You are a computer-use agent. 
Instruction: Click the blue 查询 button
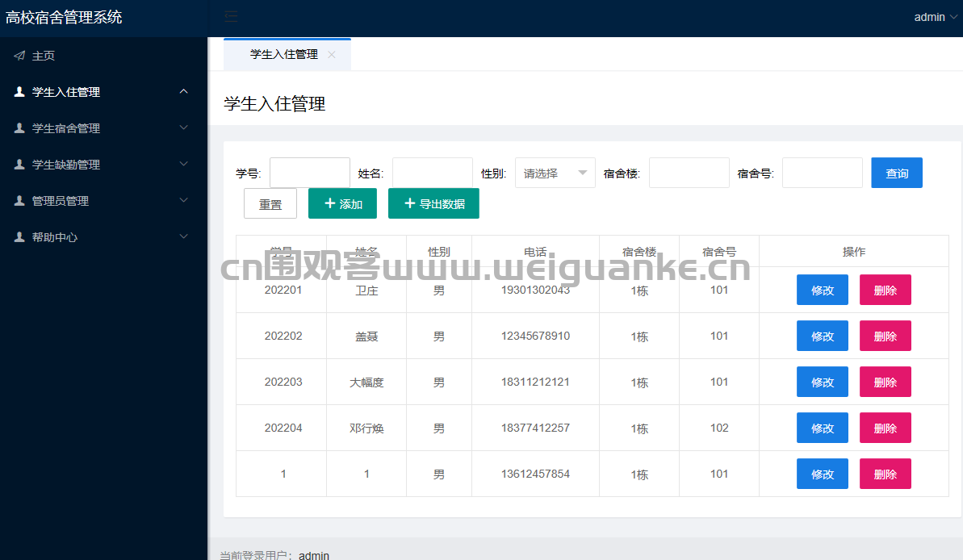pos(897,173)
